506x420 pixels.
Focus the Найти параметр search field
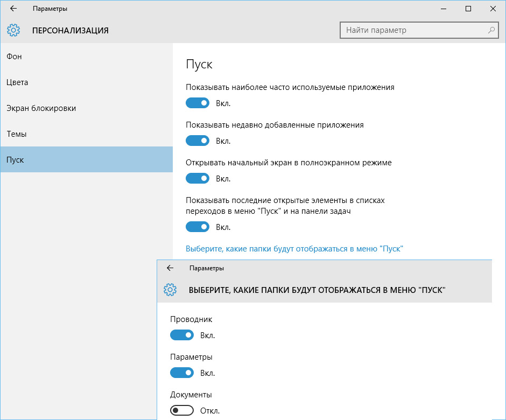[419, 30]
